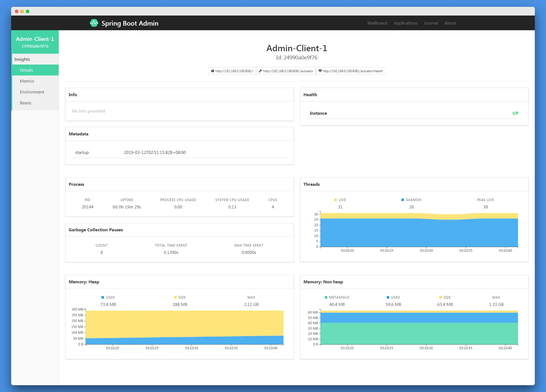The height and width of the screenshot is (392, 546).
Task: Show the Beans view from the sidebar
Action: pos(26,103)
